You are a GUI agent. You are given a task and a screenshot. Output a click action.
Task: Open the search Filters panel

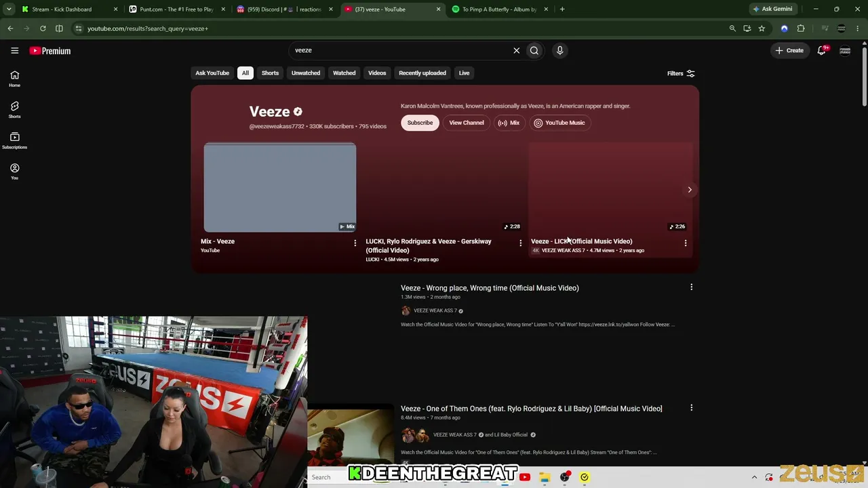pyautogui.click(x=681, y=73)
